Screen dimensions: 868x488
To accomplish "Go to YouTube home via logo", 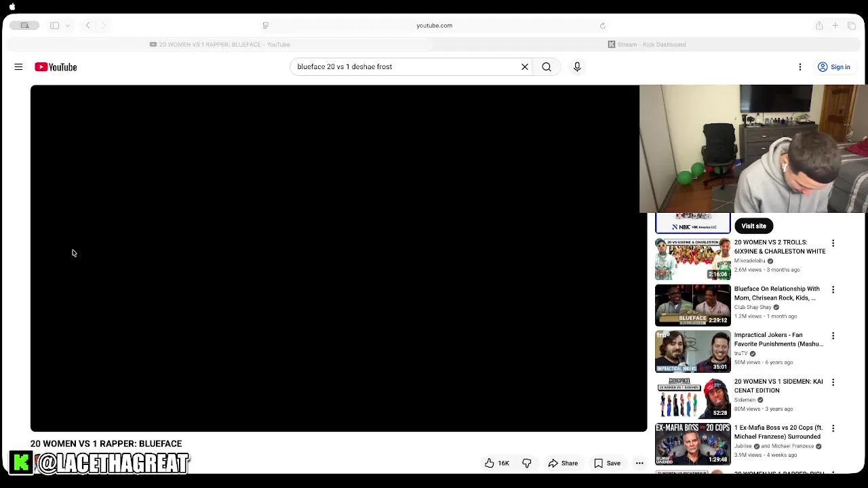I will (56, 67).
